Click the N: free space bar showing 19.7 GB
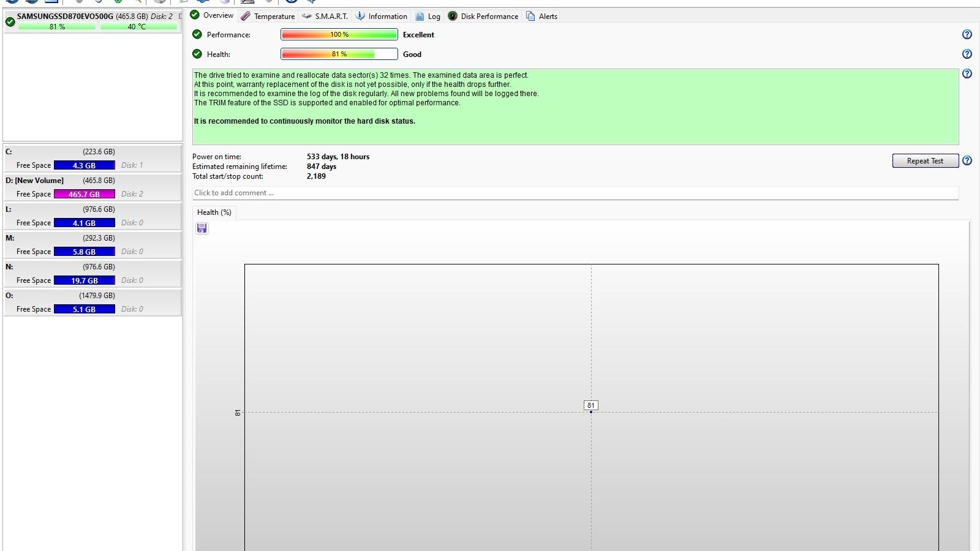The height and width of the screenshot is (551, 980). point(85,280)
